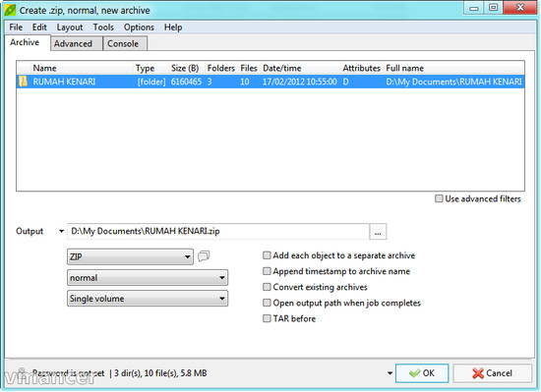Click status text 3 dir(s), 10 file(s), 5.8 MB
541x392 pixels.
(x=160, y=373)
